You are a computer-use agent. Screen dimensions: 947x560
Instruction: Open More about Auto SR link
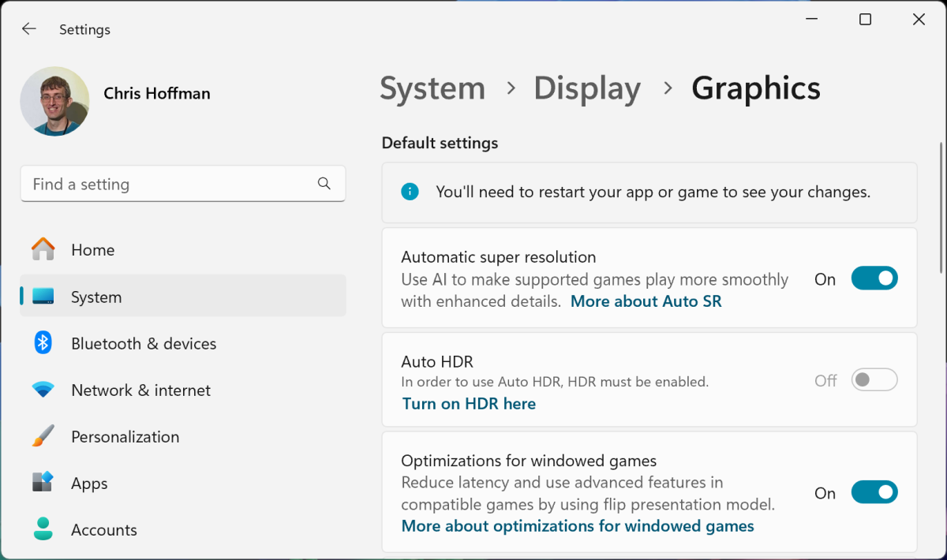646,301
